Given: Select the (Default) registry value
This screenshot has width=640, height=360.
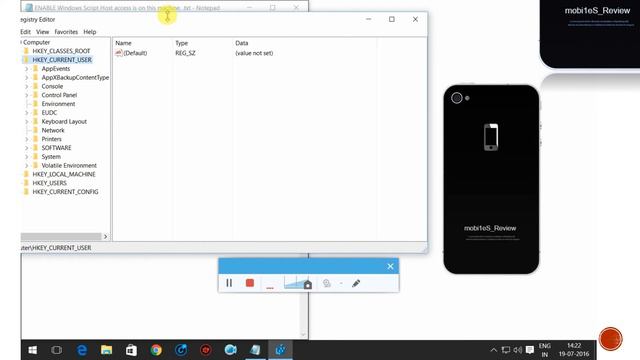Looking at the screenshot, I should [135, 53].
